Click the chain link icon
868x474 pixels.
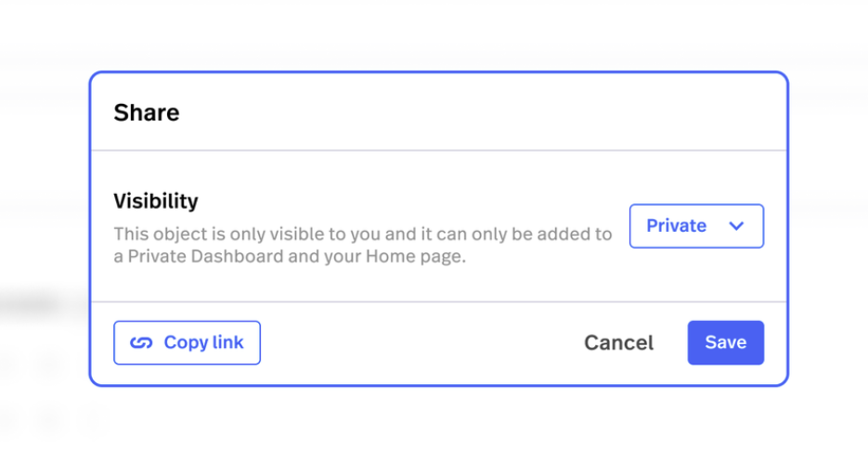(141, 343)
